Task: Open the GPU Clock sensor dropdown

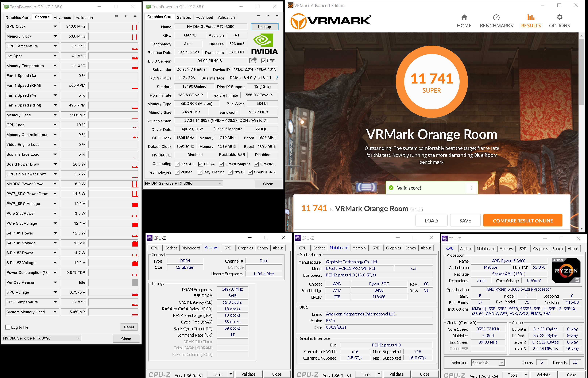Action: tap(55, 26)
